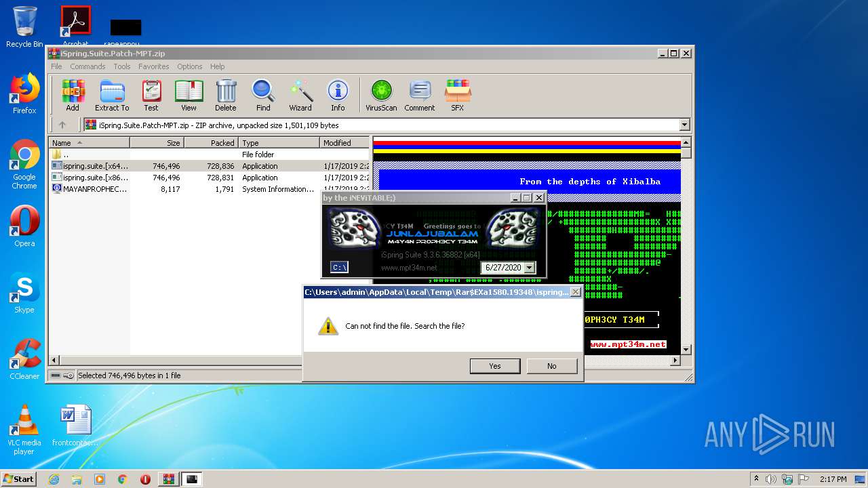This screenshot has height=488, width=868.
Task: Open the 6/27/2020 date dropdown
Action: pos(530,268)
